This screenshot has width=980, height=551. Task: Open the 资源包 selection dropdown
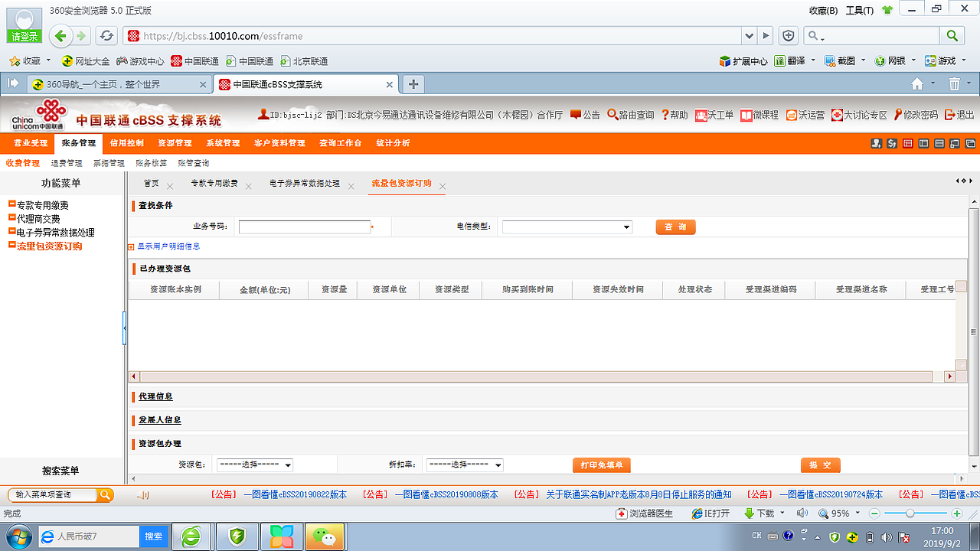(x=255, y=465)
